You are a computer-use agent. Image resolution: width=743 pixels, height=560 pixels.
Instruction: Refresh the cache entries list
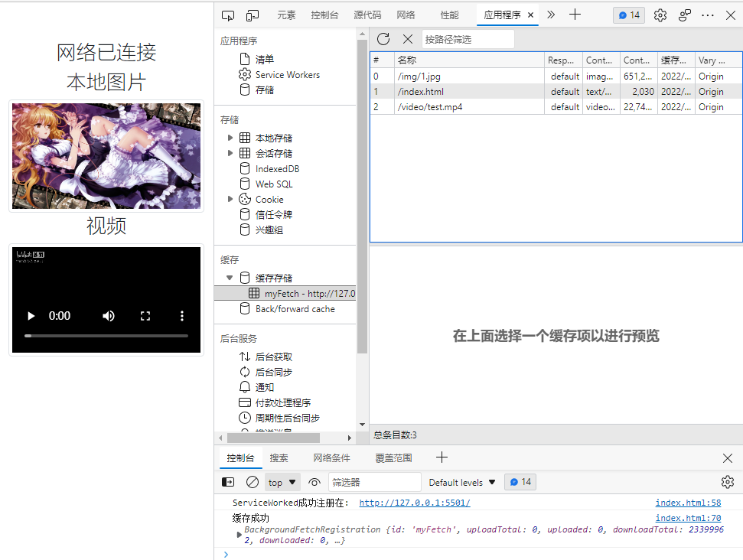(383, 39)
